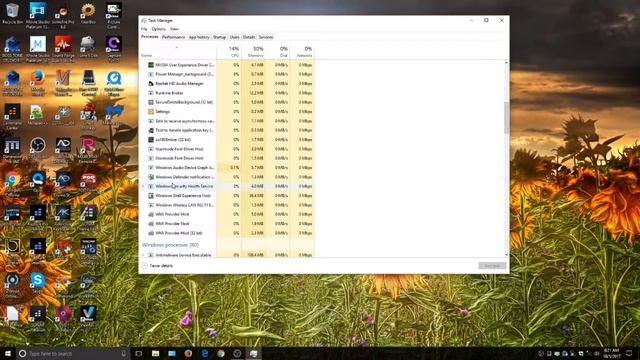Expand the Antimalware Service Executable row
The height and width of the screenshot is (360, 640).
(x=143, y=255)
